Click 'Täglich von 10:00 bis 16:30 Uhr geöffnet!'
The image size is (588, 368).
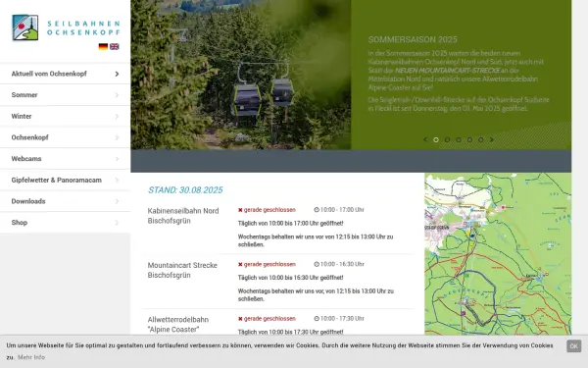pos(291,278)
